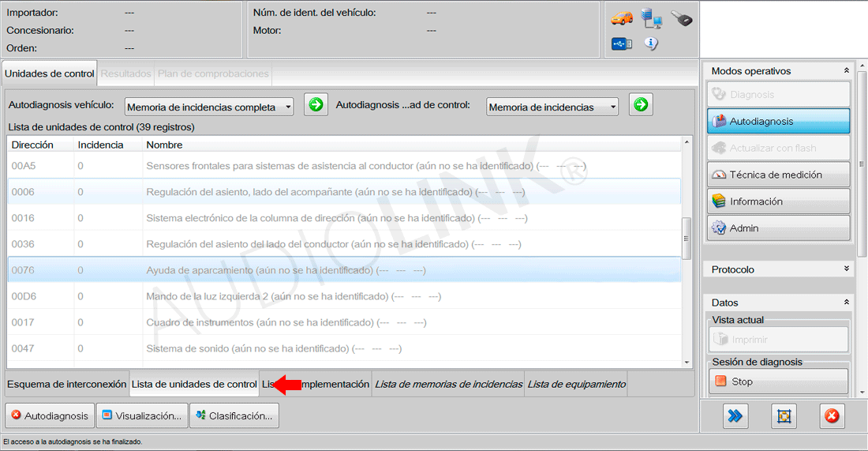Click the car key icon
The image size is (868, 451).
pyautogui.click(x=681, y=18)
